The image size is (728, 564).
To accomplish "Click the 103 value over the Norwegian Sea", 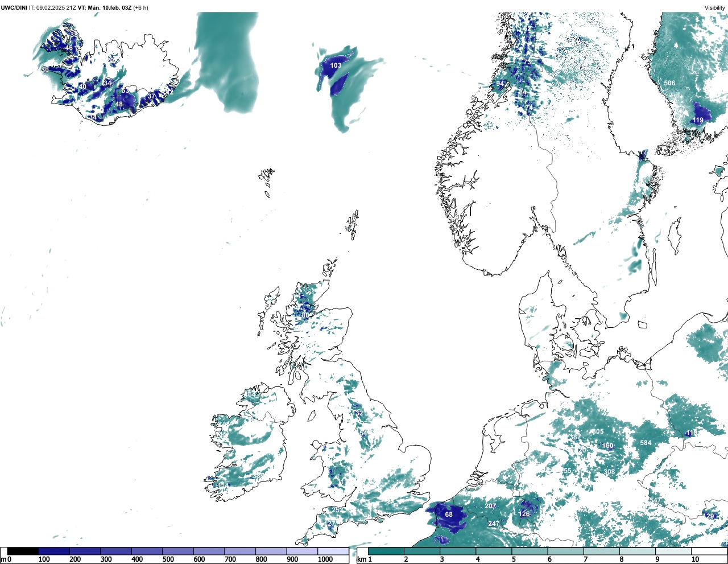I will tap(336, 65).
